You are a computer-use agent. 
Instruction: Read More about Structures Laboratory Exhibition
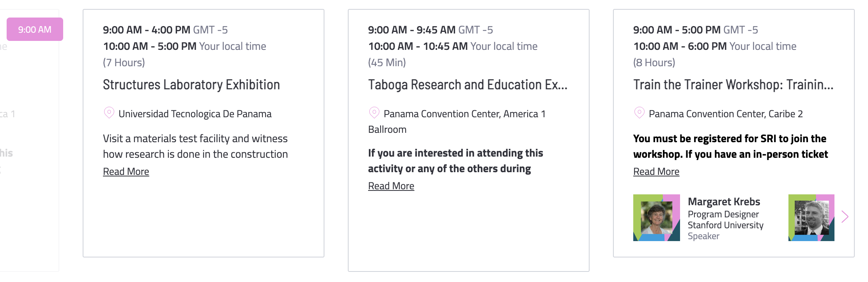[126, 171]
